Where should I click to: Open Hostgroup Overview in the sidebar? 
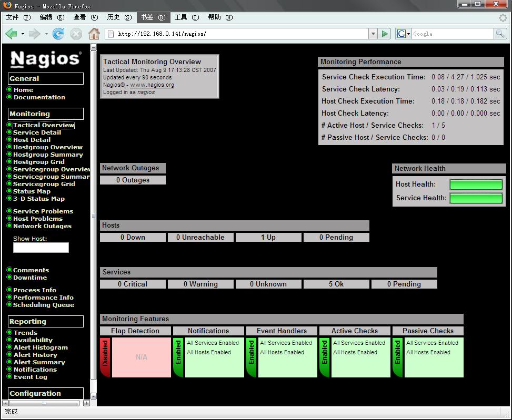pyautogui.click(x=48, y=147)
